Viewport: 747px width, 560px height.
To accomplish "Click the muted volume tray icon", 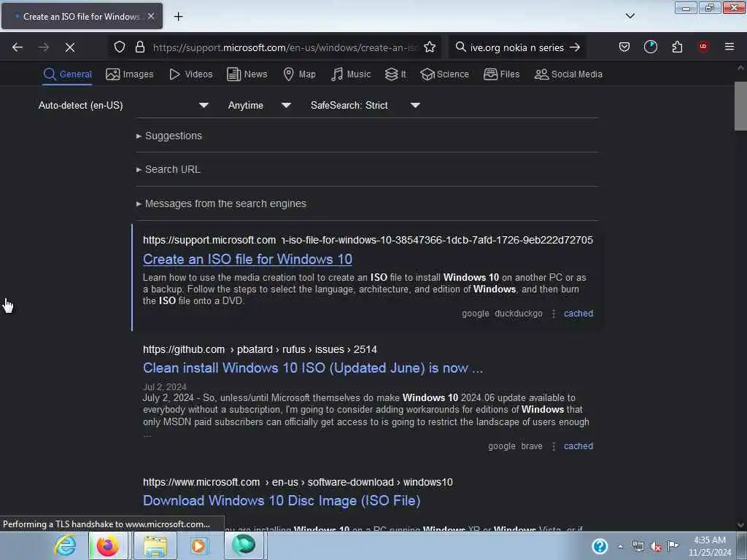I will [x=656, y=547].
